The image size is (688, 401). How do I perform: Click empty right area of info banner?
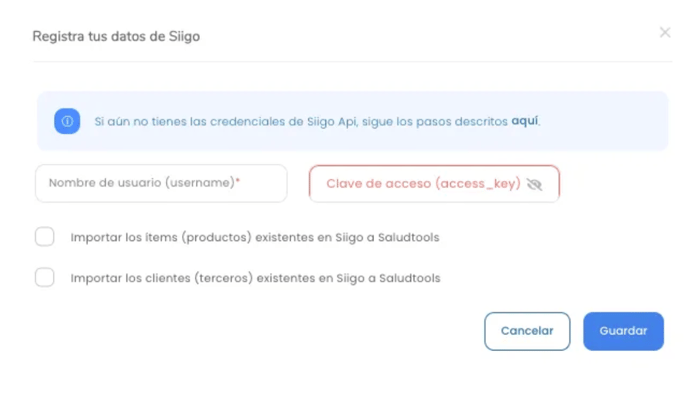(x=610, y=121)
